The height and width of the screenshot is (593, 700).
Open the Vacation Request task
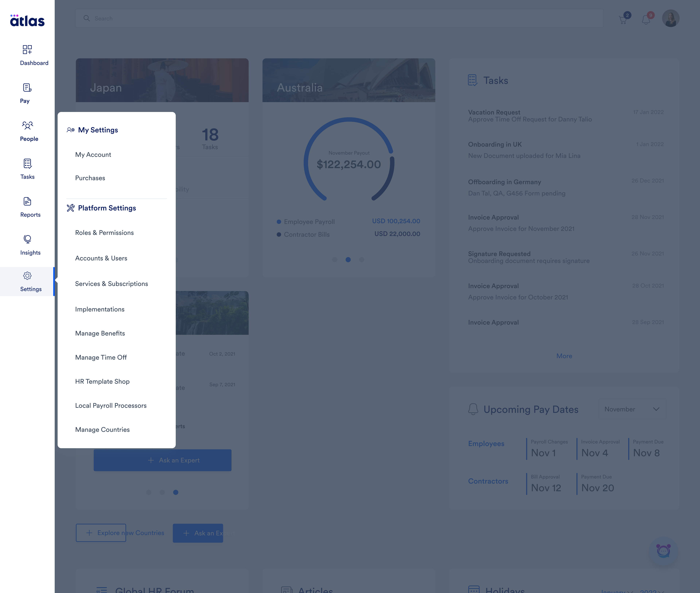tap(566, 116)
